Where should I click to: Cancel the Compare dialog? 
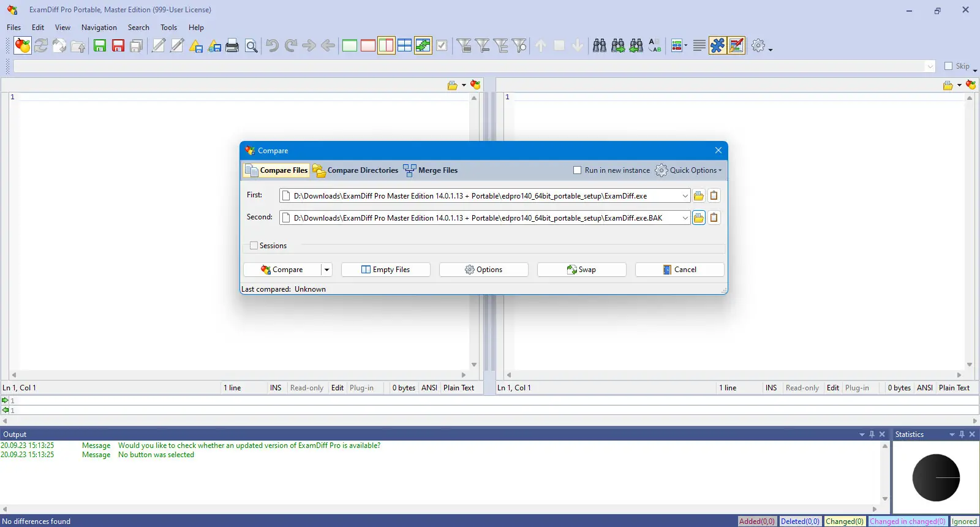pos(680,270)
